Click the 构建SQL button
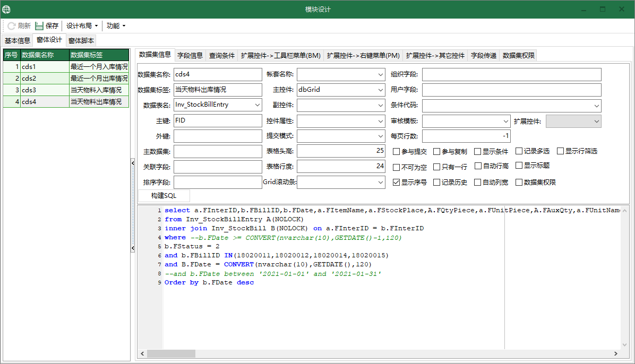635x364 pixels. (x=164, y=196)
